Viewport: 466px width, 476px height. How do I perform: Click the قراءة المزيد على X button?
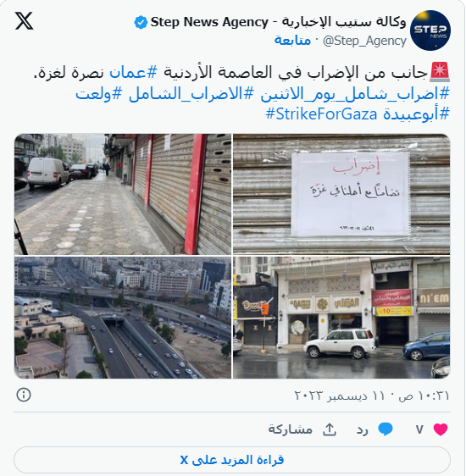(x=232, y=460)
